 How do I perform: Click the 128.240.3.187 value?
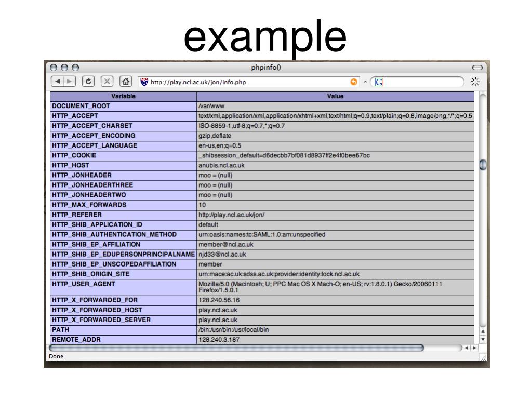335,339
